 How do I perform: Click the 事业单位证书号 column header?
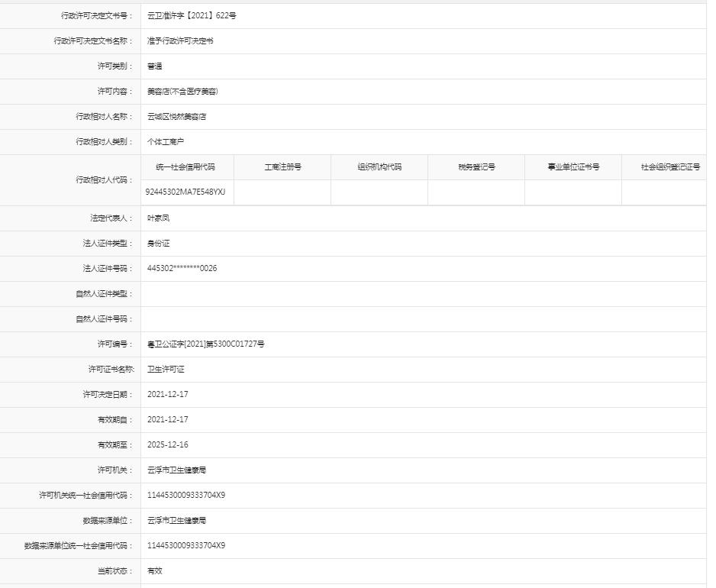[x=573, y=166]
